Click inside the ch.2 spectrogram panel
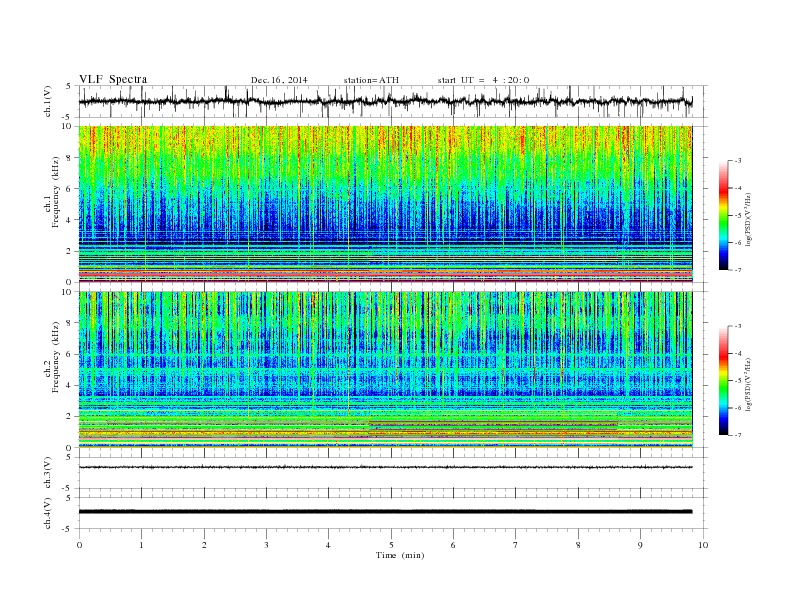This screenshot has width=792, height=612. tap(385, 370)
